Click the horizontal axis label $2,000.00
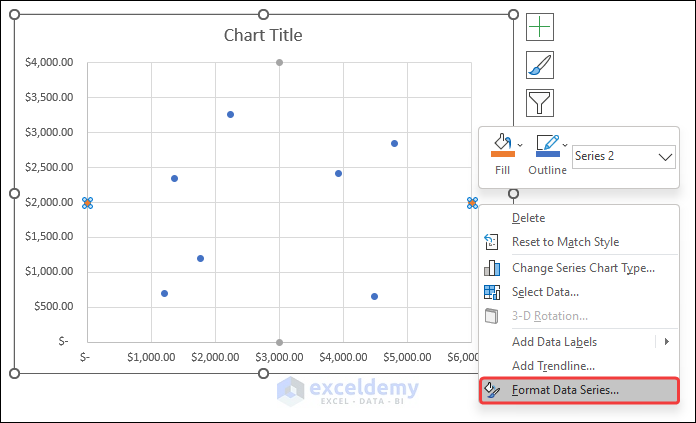 point(215,357)
